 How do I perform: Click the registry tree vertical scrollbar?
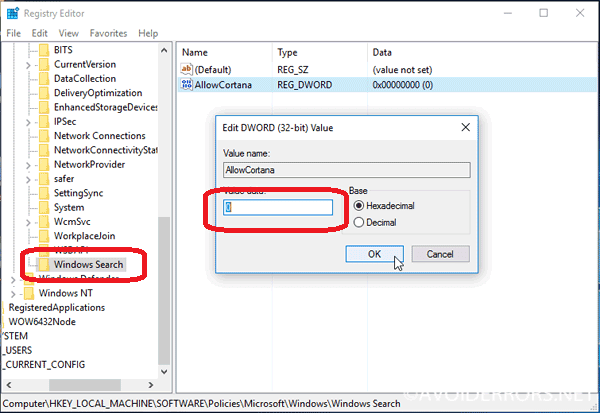coord(164,200)
